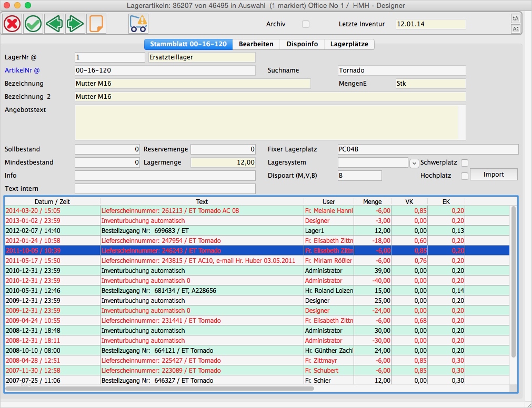
Task: Switch to the Lagerplätze tab
Action: [x=349, y=44]
